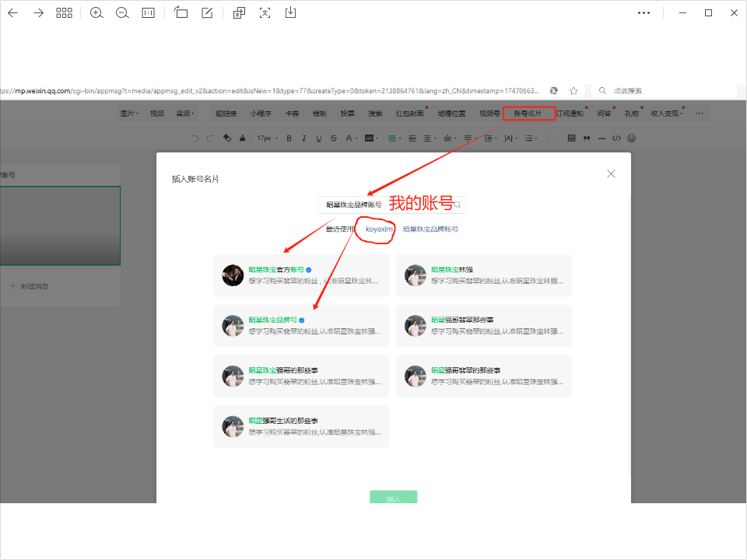Toggle bold formatting
Screen dimensions: 747x560
[289, 138]
